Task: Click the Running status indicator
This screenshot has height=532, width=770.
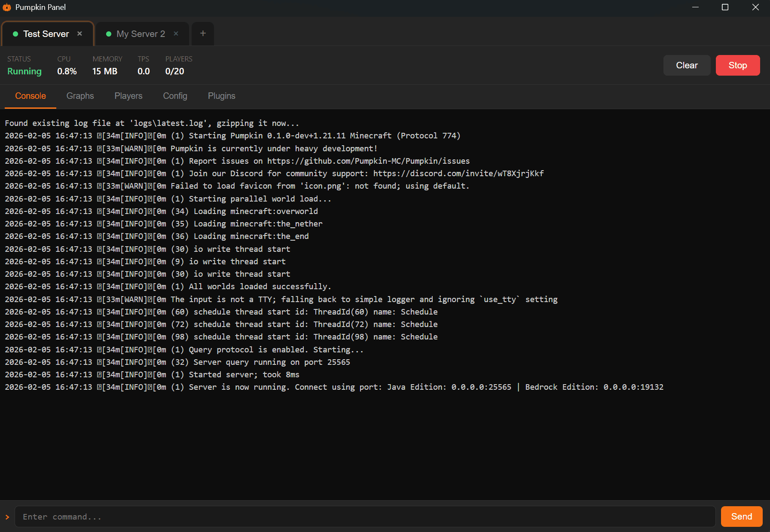Action: point(24,71)
